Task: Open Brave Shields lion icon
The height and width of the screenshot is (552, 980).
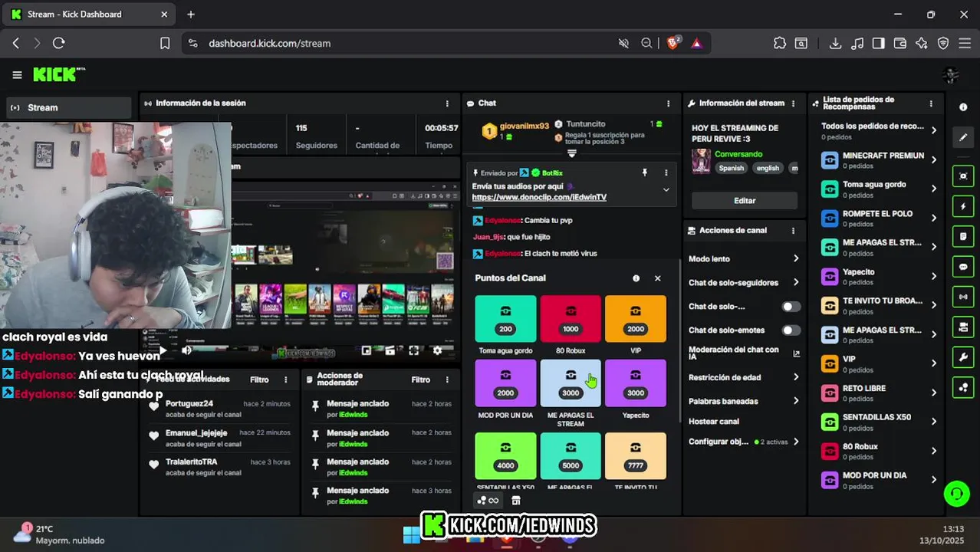Action: point(673,43)
